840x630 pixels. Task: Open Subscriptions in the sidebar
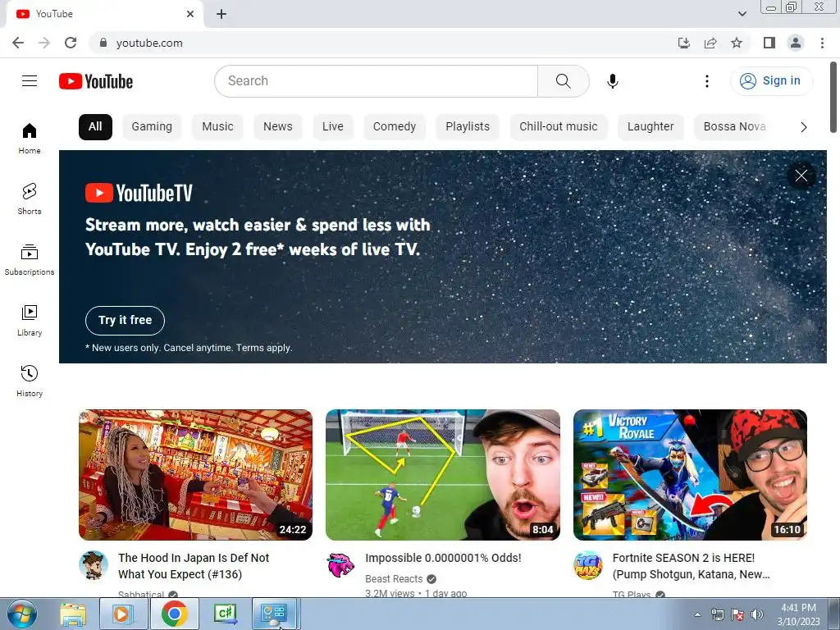point(30,259)
